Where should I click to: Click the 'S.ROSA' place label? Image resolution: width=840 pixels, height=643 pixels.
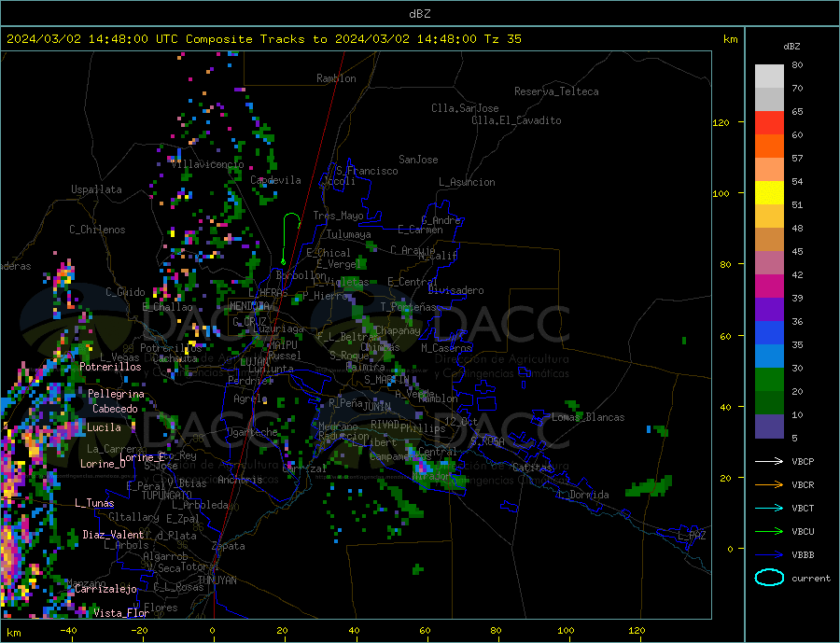pyautogui.click(x=487, y=441)
